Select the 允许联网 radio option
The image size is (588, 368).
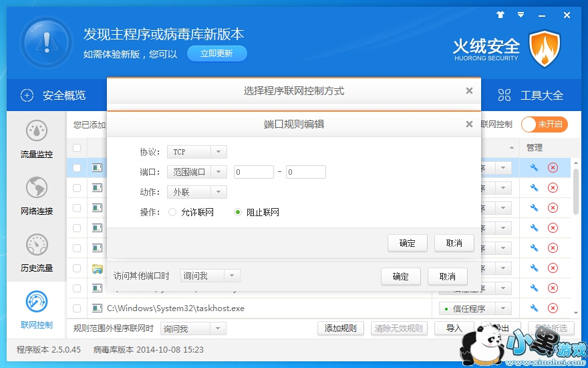(172, 213)
